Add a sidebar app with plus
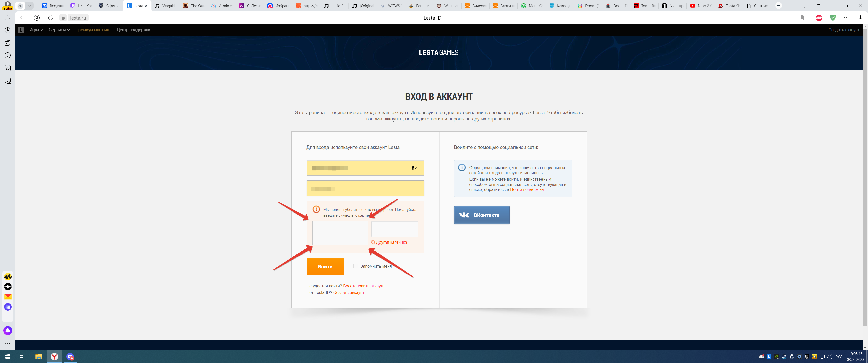 click(8, 317)
